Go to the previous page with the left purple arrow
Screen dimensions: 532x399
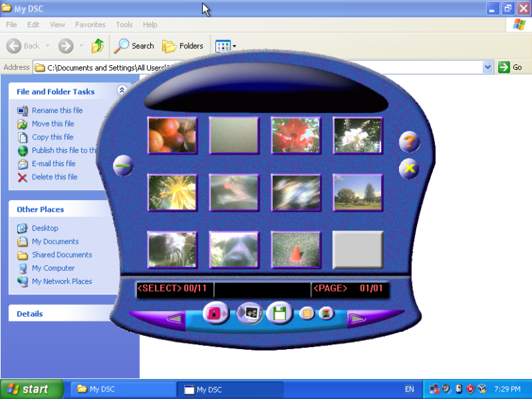pyautogui.click(x=175, y=319)
